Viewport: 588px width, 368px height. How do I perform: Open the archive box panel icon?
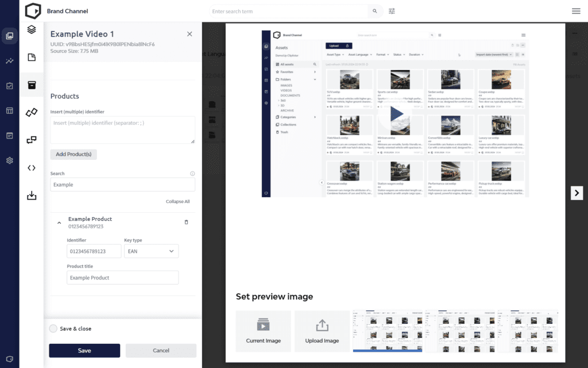coord(32,85)
